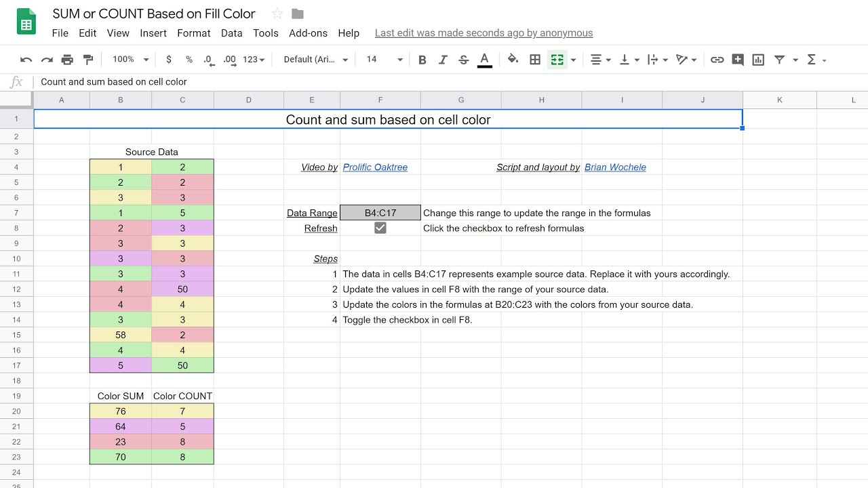Screen dimensions: 868x488
Task: Select column F header
Action: click(380, 100)
